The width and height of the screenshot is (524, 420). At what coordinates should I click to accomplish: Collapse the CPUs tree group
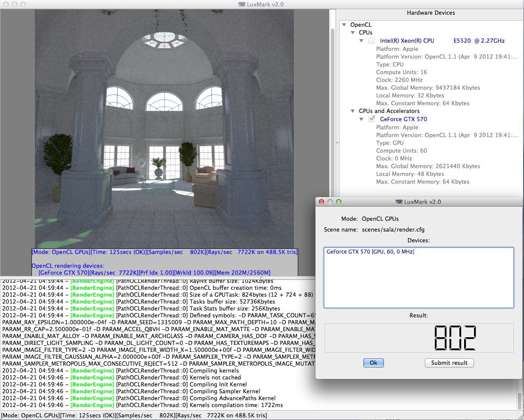point(353,33)
